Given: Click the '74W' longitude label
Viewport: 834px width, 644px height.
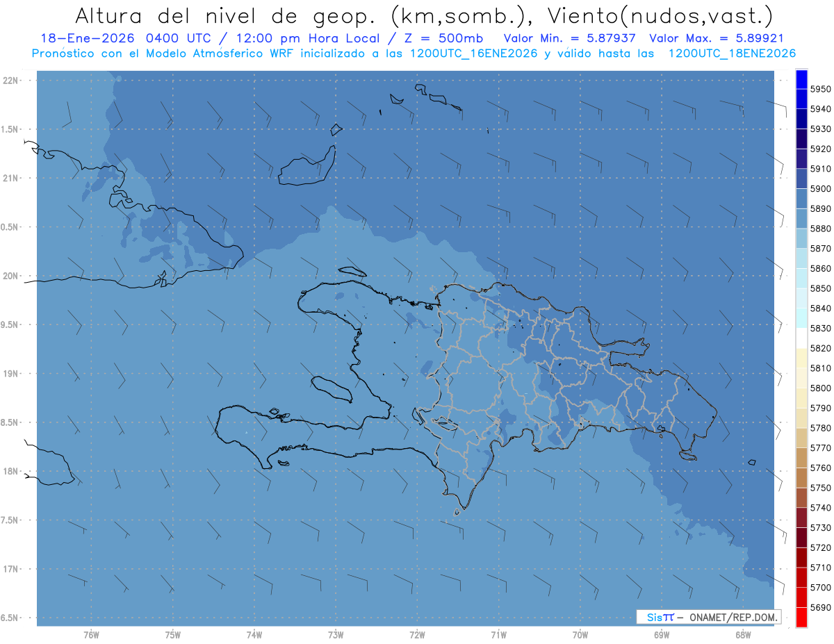Looking at the screenshot, I should 254,635.
